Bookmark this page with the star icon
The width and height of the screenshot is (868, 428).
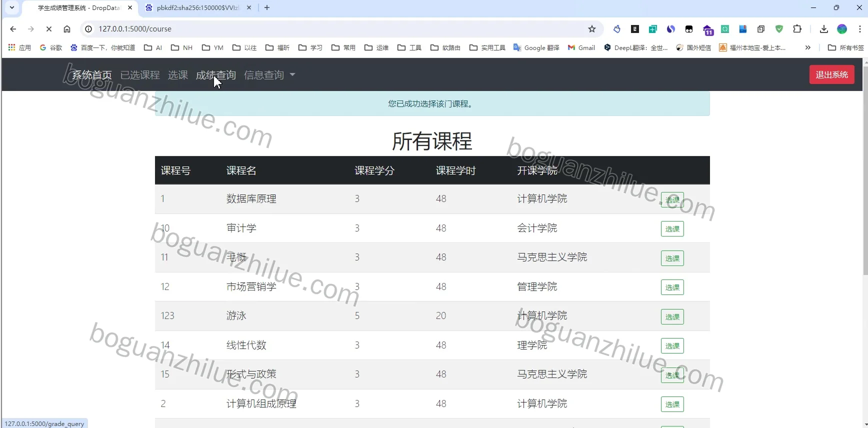(592, 29)
